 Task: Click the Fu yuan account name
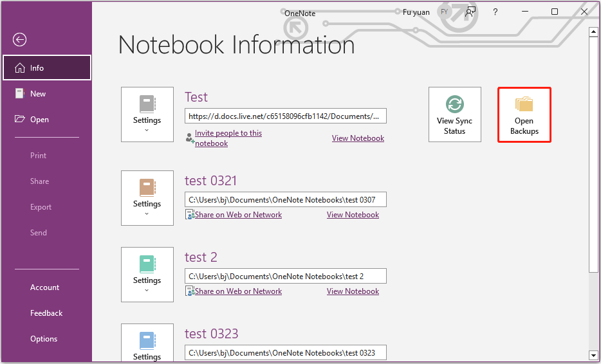point(416,12)
